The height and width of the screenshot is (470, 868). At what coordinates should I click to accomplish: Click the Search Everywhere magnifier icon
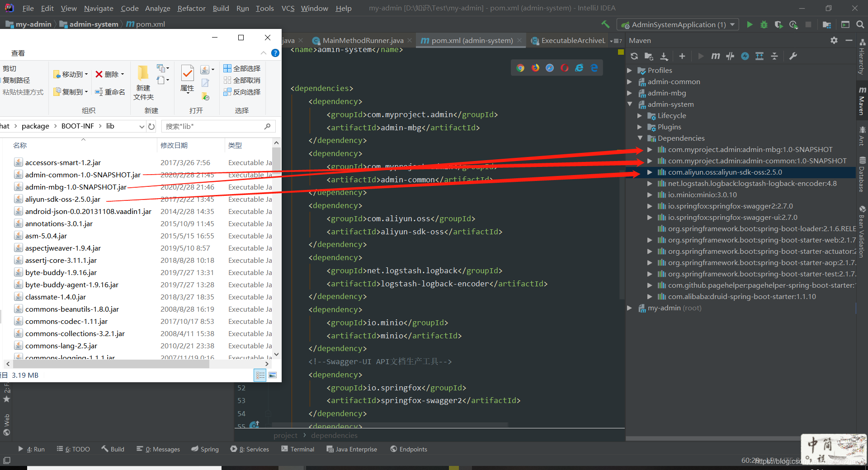click(860, 24)
